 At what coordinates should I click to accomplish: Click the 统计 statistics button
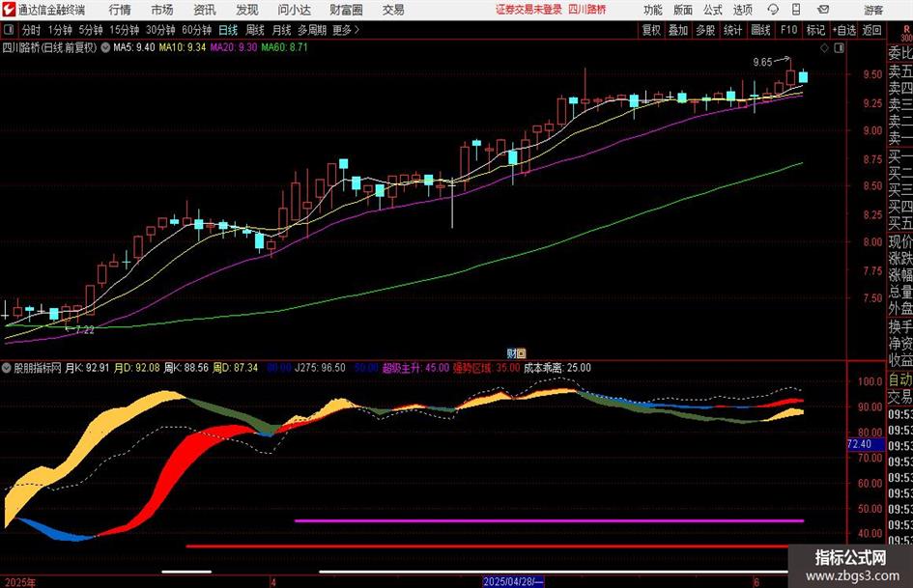click(732, 30)
